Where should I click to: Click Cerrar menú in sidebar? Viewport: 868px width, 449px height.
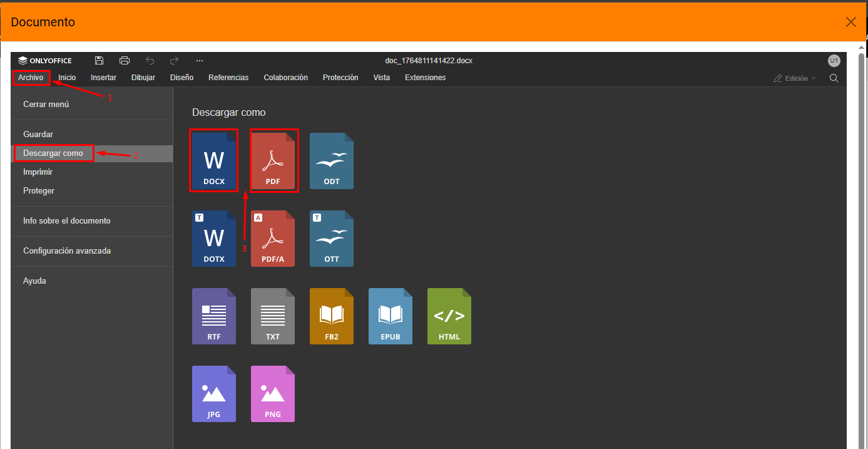click(x=46, y=105)
